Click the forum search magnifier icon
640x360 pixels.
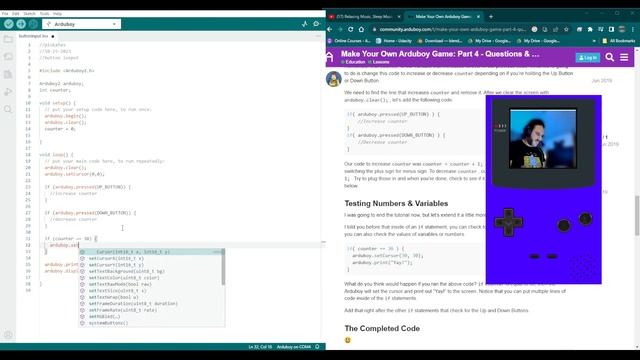click(x=610, y=58)
